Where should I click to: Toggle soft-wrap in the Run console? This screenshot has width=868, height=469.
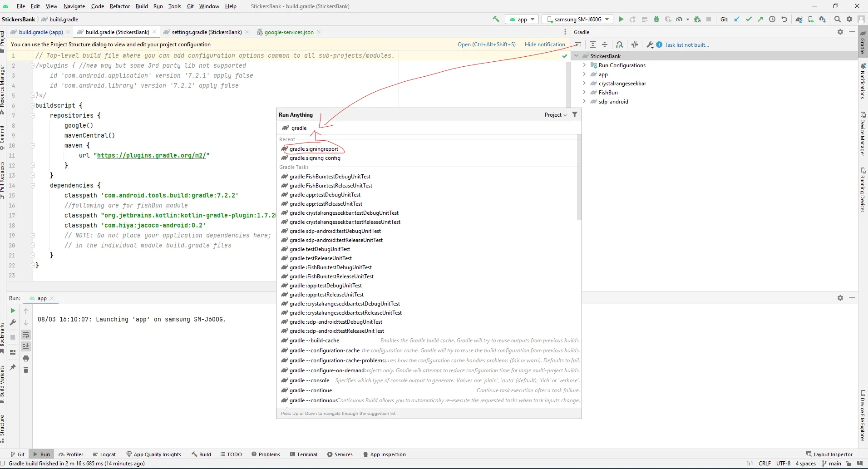(x=26, y=335)
